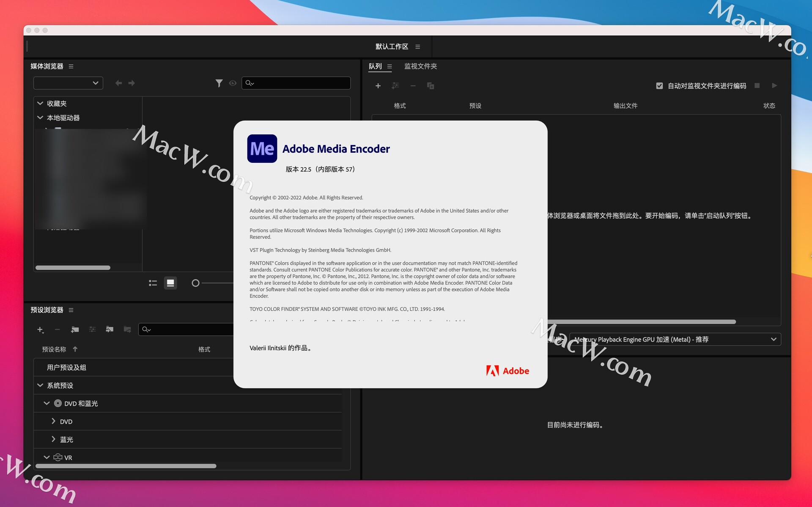Switch the media browser to list view
The width and height of the screenshot is (812, 507).
[153, 283]
